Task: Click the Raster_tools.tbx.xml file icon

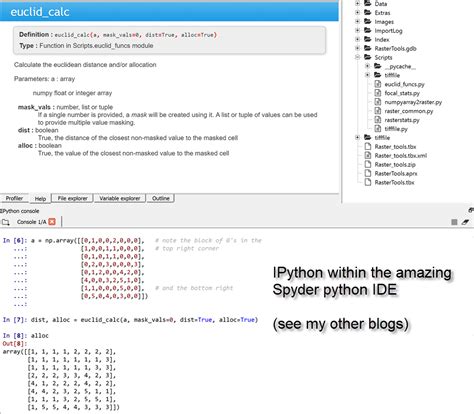Action: 368,155
